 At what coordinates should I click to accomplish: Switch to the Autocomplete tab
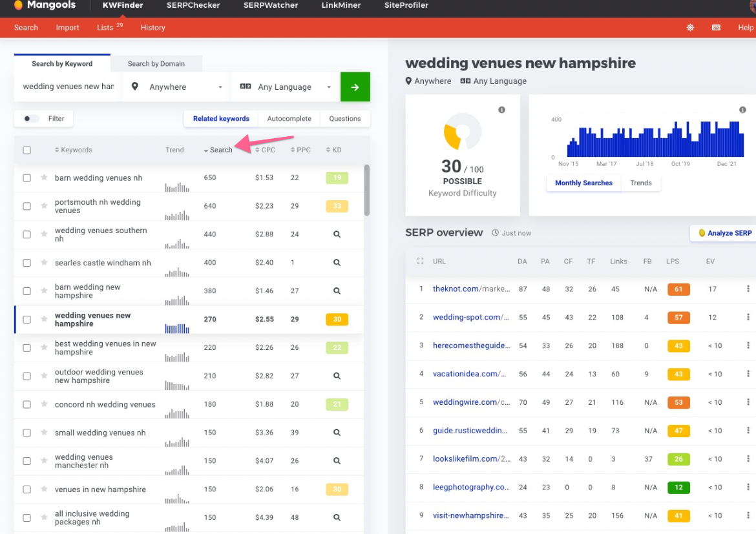point(289,119)
